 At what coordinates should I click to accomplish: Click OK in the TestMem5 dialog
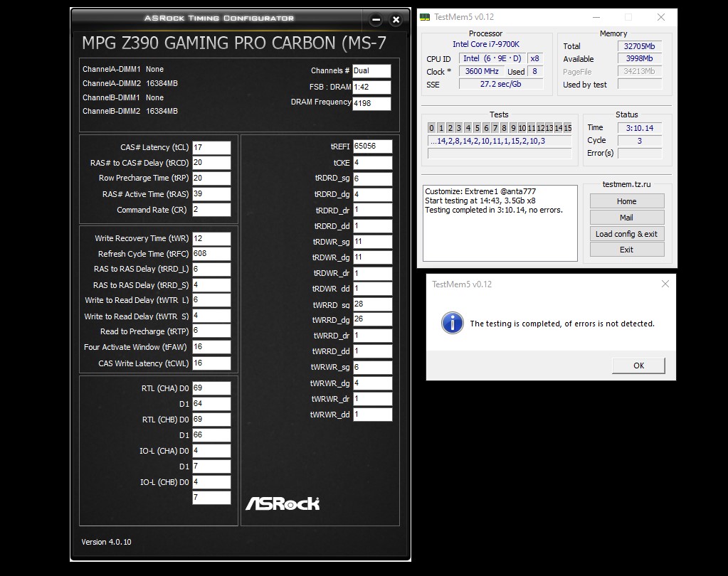click(x=638, y=366)
